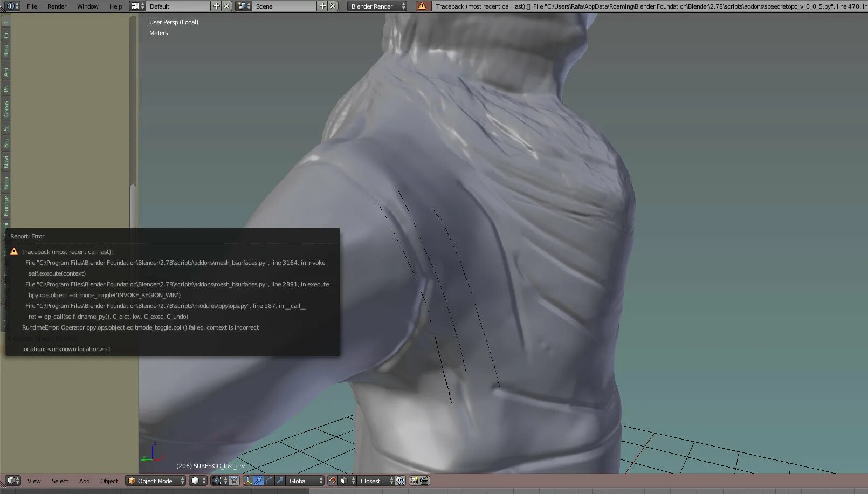
Task: Click the error popup warning triangle icon
Action: point(14,251)
